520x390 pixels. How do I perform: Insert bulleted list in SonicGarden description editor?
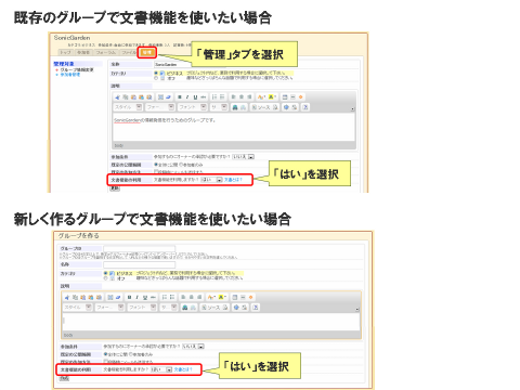[222, 97]
